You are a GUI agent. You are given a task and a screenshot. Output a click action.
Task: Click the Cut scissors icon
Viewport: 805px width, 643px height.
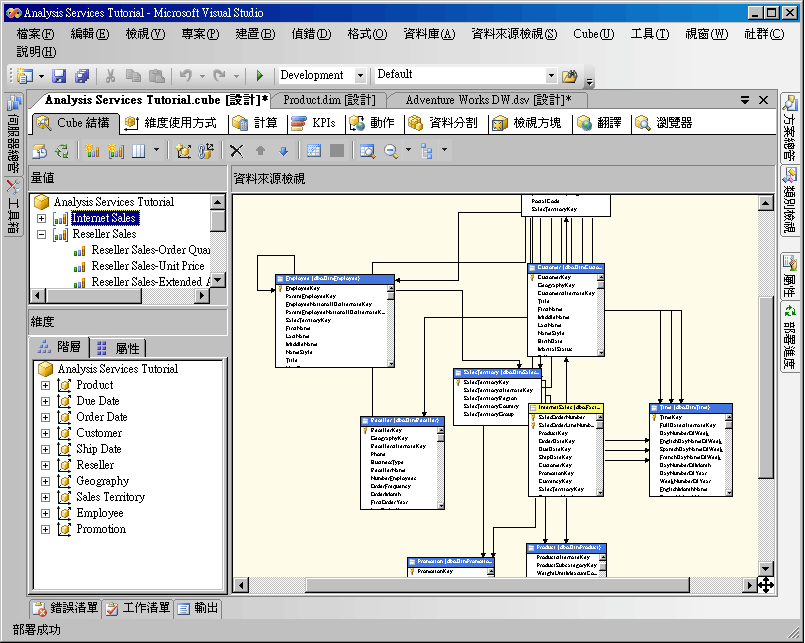click(x=110, y=76)
